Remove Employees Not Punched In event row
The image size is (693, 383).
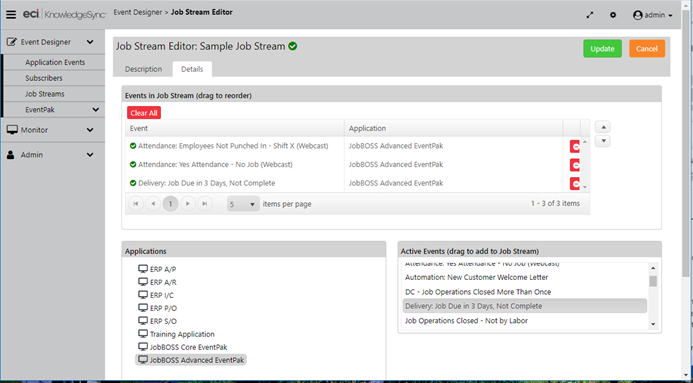click(x=575, y=146)
